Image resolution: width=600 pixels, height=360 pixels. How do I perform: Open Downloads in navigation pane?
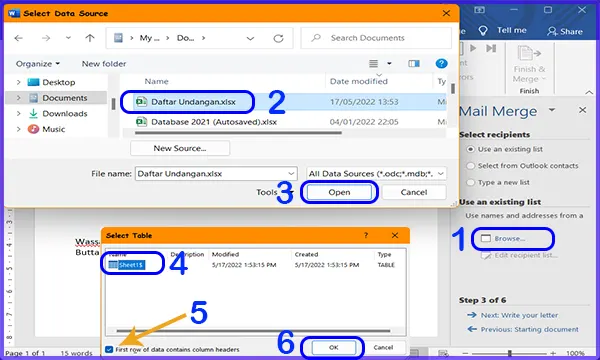[x=65, y=114]
